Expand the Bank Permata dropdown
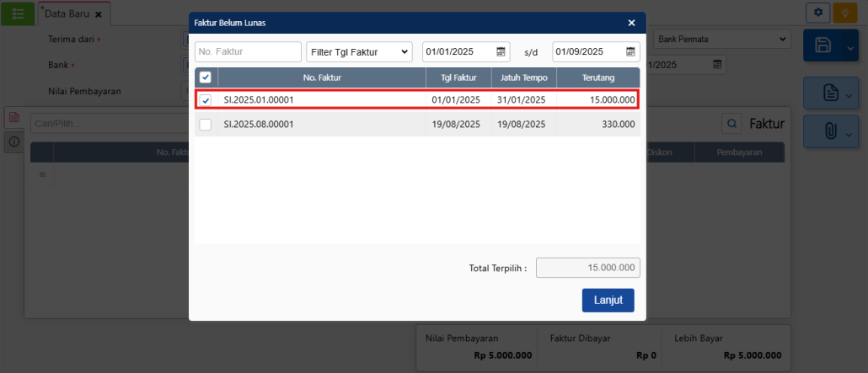 pos(722,39)
